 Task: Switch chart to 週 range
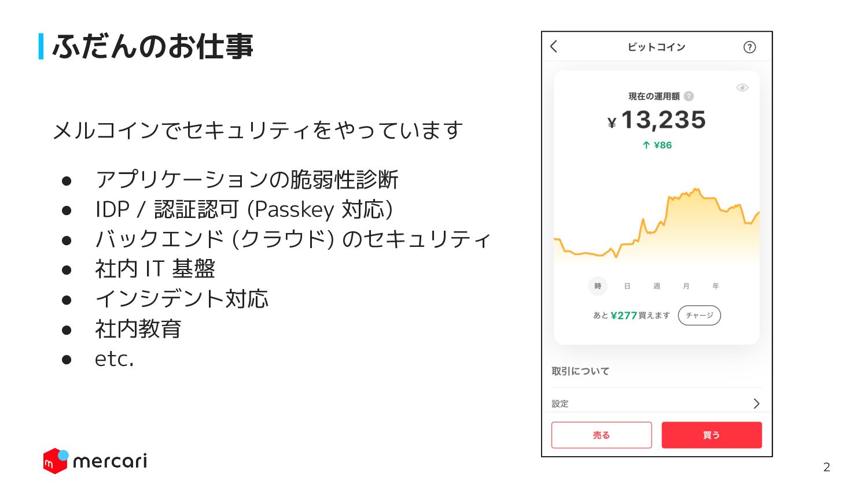click(x=657, y=286)
